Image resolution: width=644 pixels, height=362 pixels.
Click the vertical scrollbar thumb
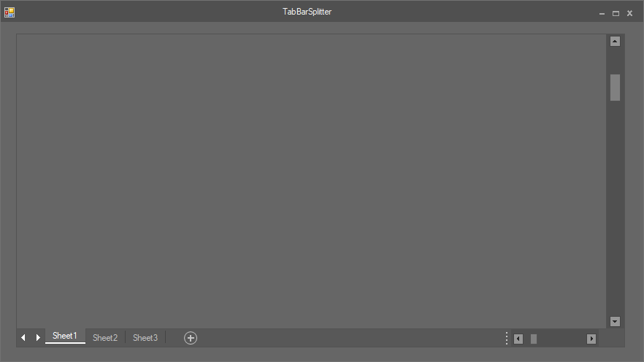click(x=615, y=88)
